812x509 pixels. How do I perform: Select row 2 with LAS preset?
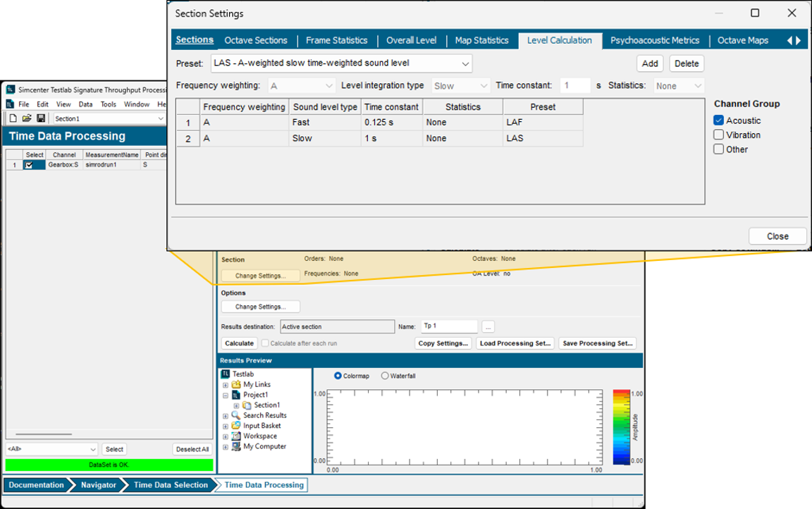[379, 138]
